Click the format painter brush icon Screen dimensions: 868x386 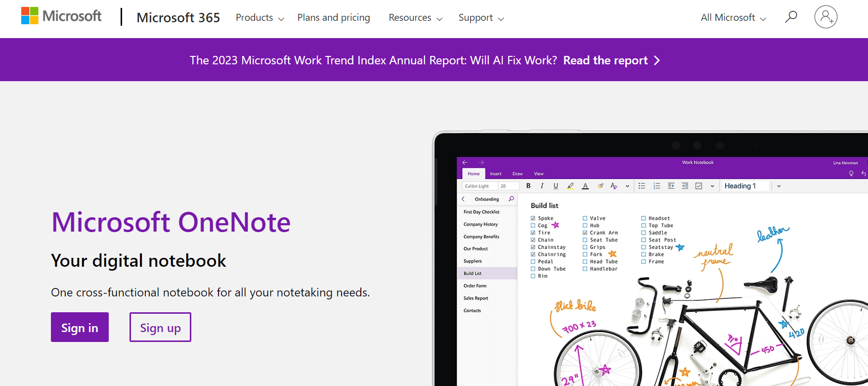[600, 186]
